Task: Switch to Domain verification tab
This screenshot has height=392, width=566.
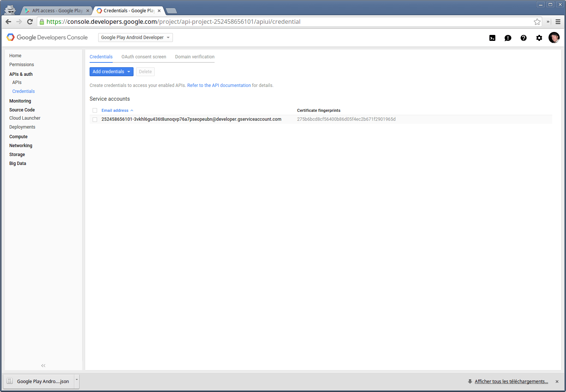Action: point(194,57)
